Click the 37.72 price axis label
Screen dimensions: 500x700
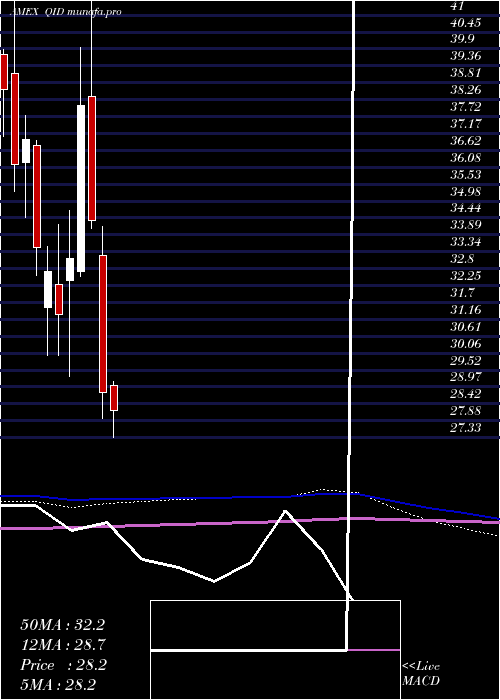tap(466, 107)
